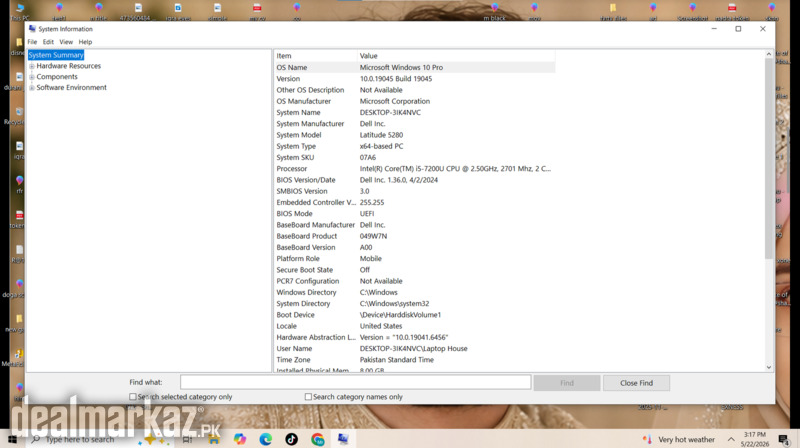Click the taskbar search box
Screen dimensions: 800x448
(x=99, y=439)
